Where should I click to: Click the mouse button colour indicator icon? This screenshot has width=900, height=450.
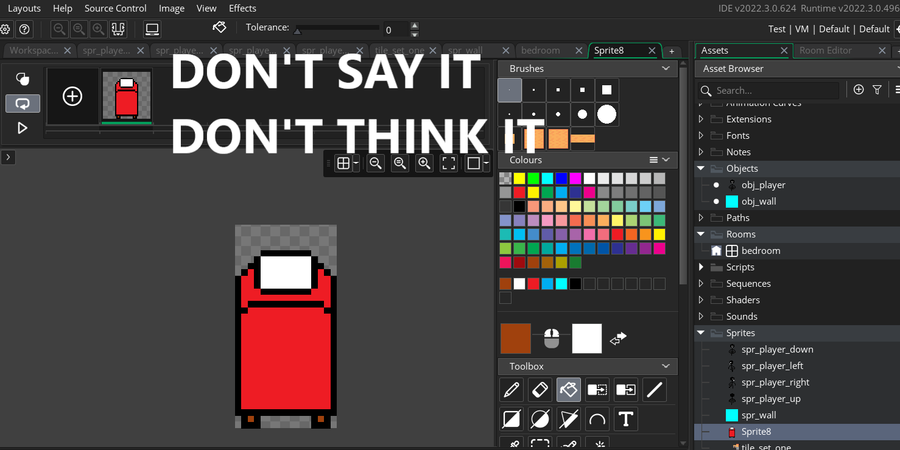tap(551, 339)
